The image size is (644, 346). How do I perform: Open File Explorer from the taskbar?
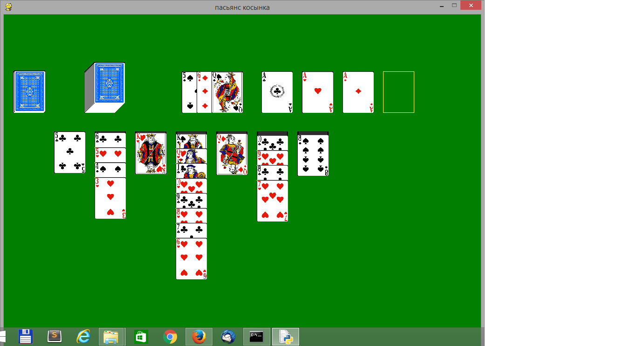coord(111,337)
